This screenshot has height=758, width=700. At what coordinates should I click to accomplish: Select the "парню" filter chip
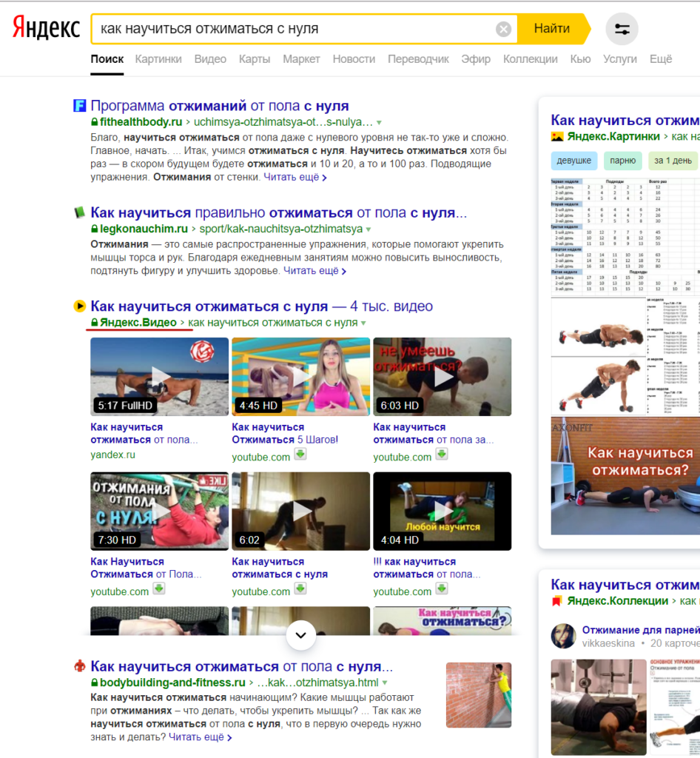pos(623,161)
